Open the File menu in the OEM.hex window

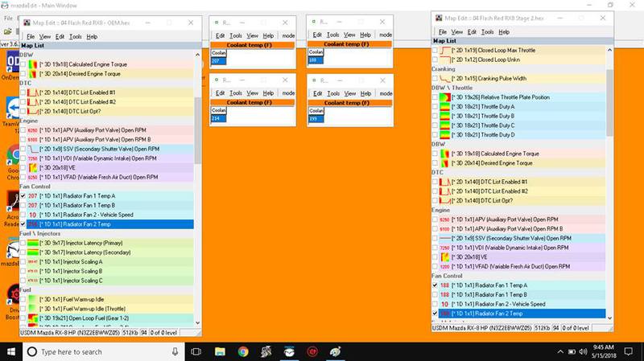tap(30, 36)
